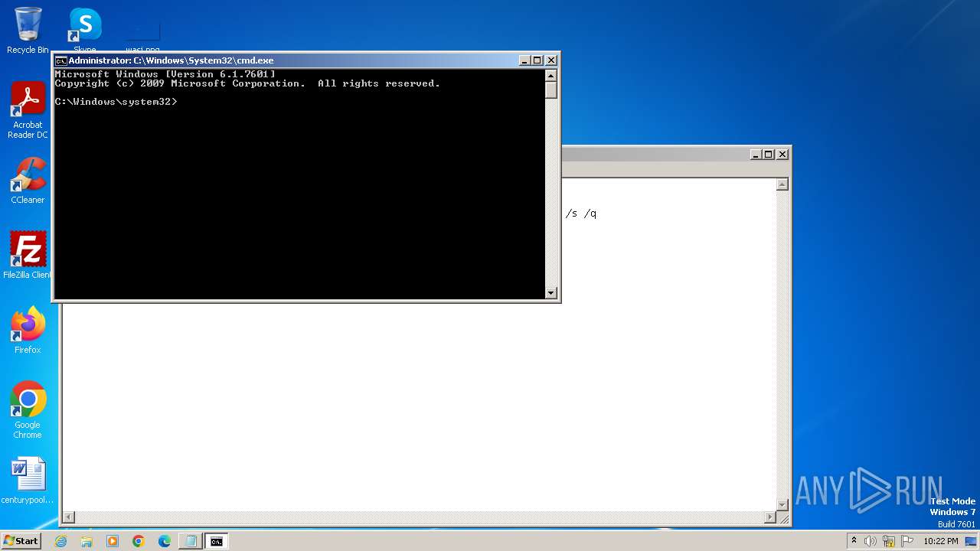Show hidden tray icons arrow
980x551 pixels.
pos(854,541)
